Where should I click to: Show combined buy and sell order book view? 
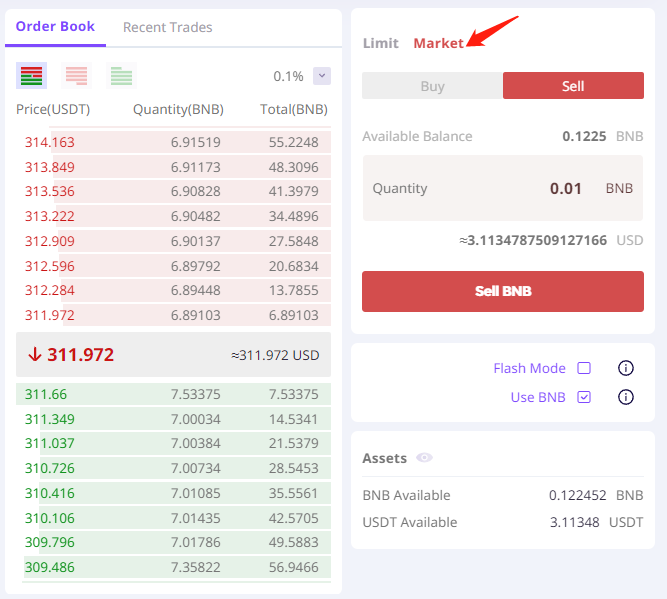click(31, 76)
